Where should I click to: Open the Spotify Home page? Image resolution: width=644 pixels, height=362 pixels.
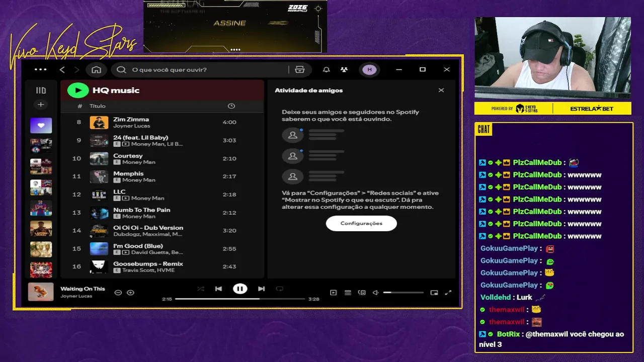click(97, 69)
